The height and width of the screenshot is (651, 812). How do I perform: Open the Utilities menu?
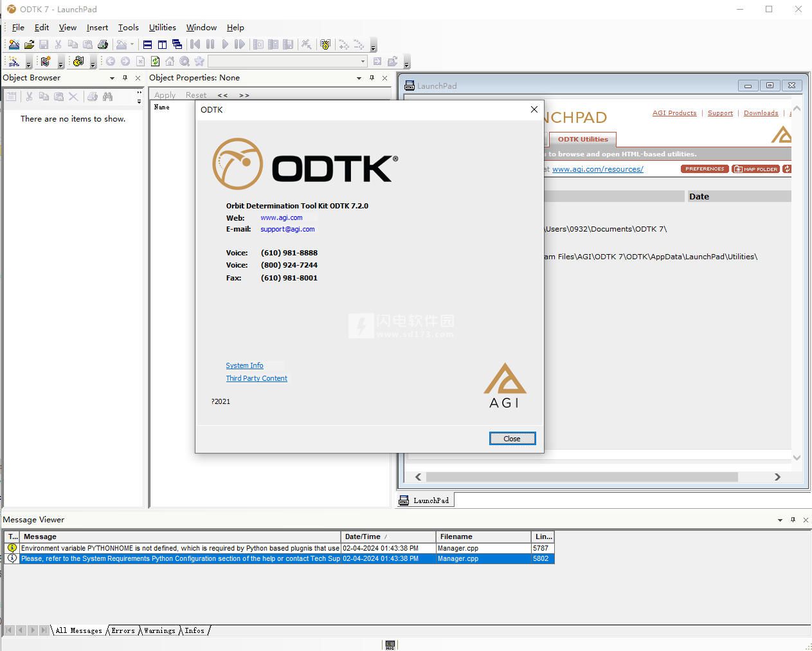pos(162,28)
